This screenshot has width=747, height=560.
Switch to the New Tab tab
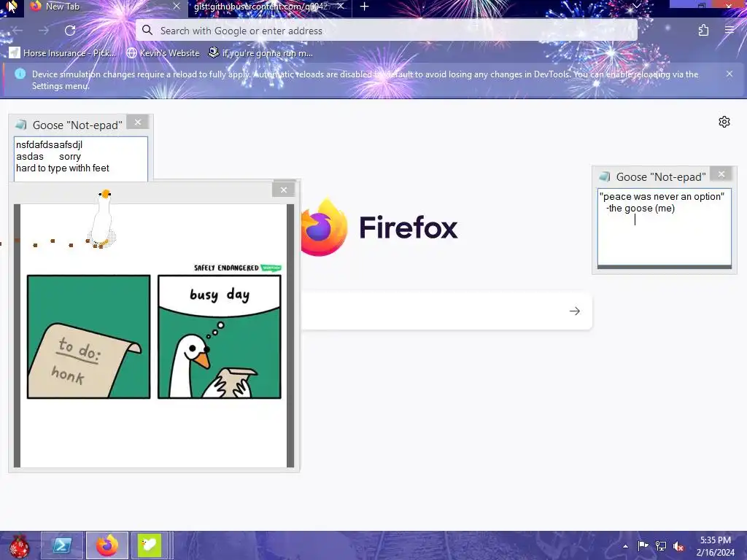coord(105,7)
